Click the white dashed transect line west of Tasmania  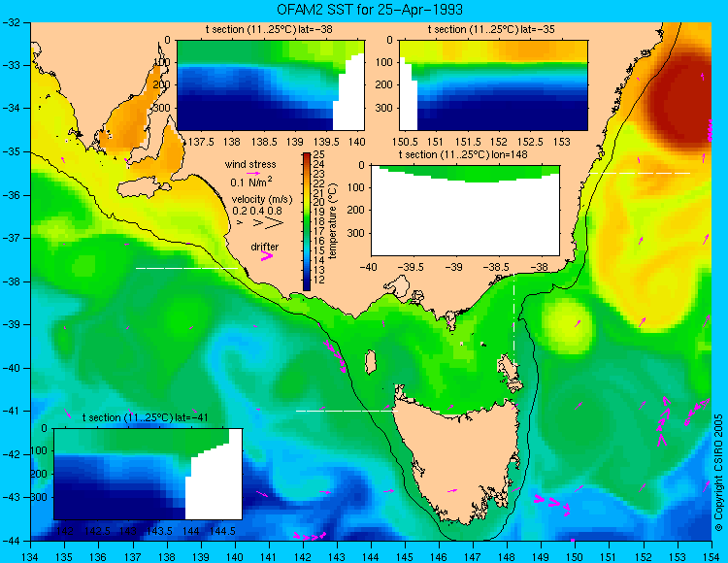pyautogui.click(x=347, y=411)
